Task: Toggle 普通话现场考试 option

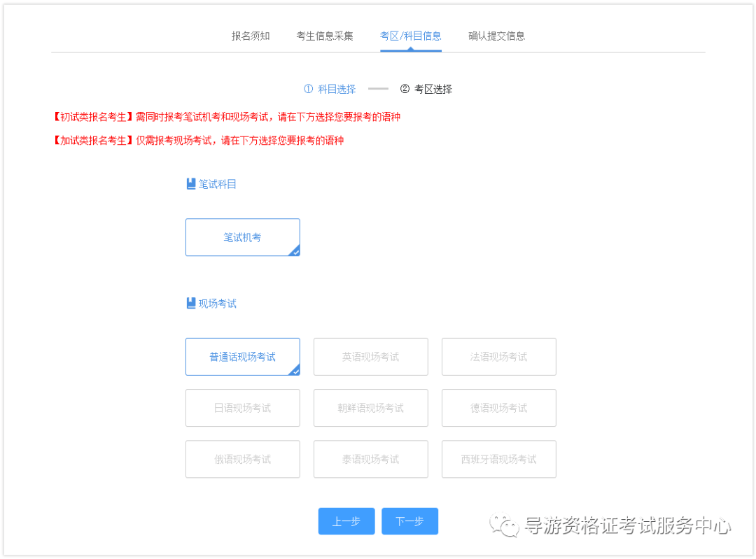Action: click(x=242, y=357)
